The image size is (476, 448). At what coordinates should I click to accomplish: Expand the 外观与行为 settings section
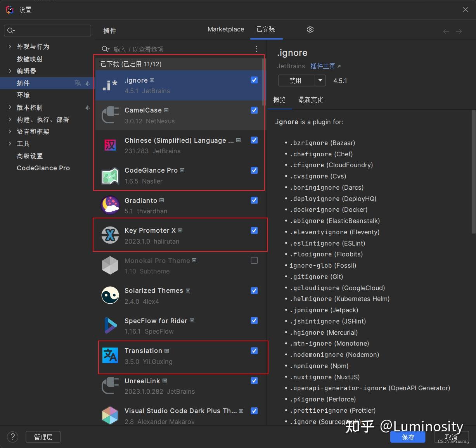(x=10, y=46)
